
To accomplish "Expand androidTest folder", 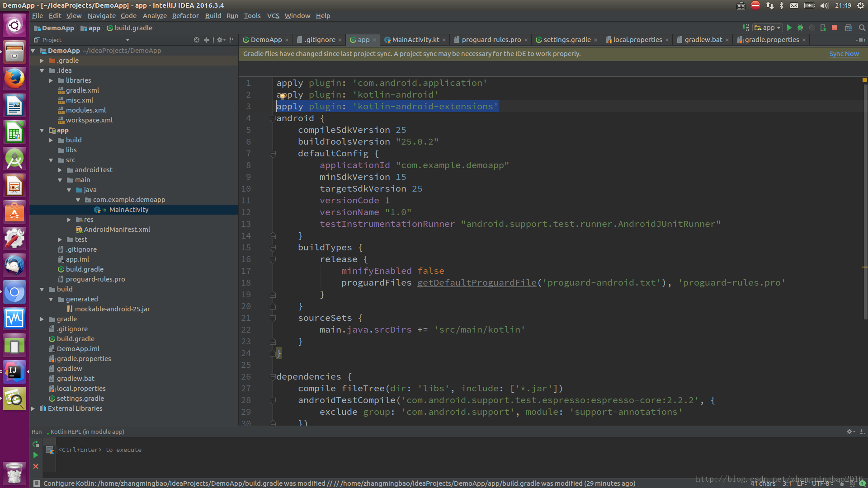I will pyautogui.click(x=60, y=170).
